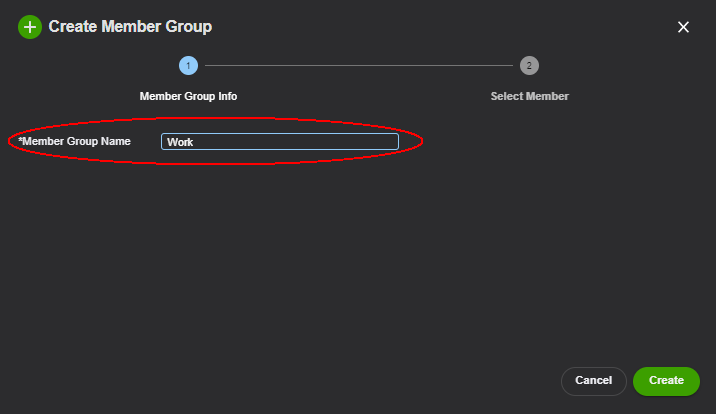Image resolution: width=716 pixels, height=414 pixels.
Task: Confirm the Work group with Create
Action: (666, 381)
